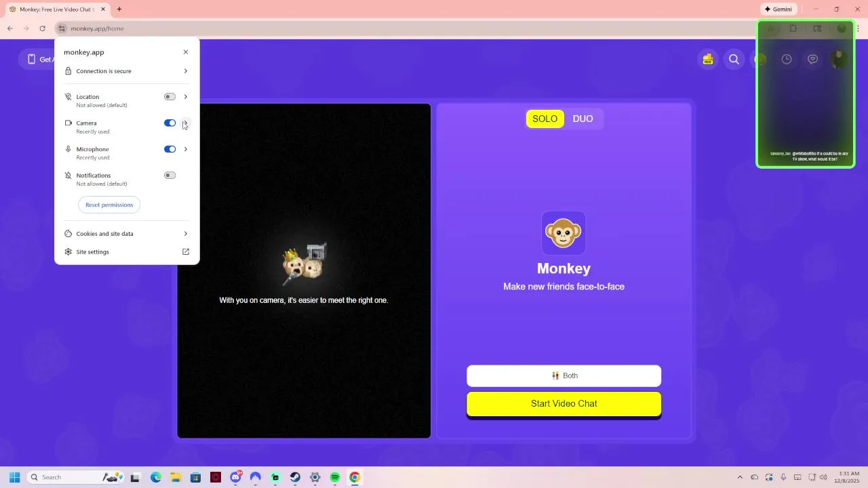The width and height of the screenshot is (868, 488).
Task: Toggle the Location permission switch
Action: click(170, 97)
